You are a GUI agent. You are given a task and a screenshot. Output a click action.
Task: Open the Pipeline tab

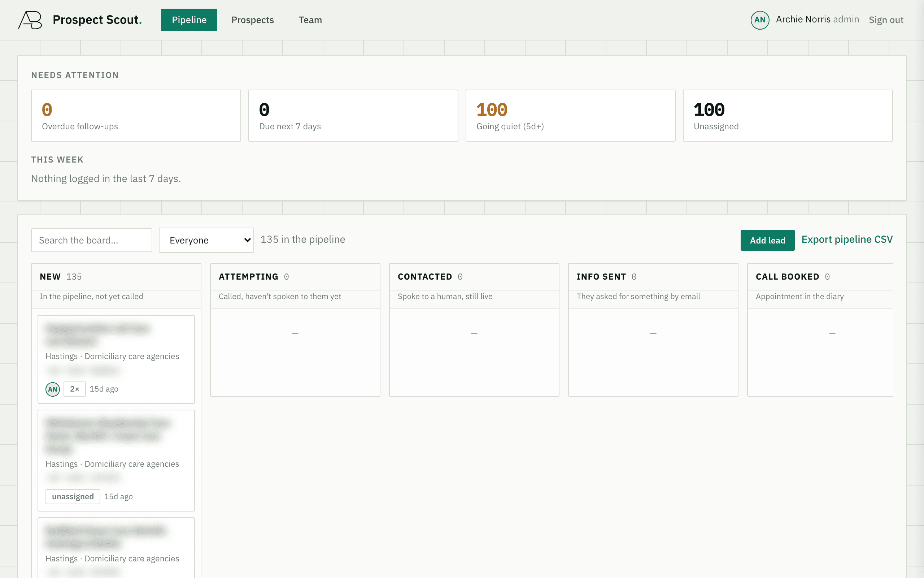189,20
